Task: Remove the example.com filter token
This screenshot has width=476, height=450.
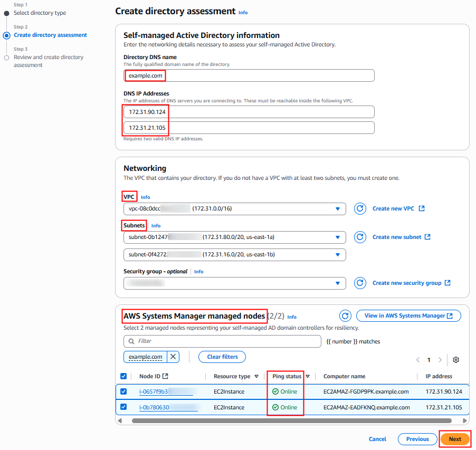Action: tap(173, 357)
